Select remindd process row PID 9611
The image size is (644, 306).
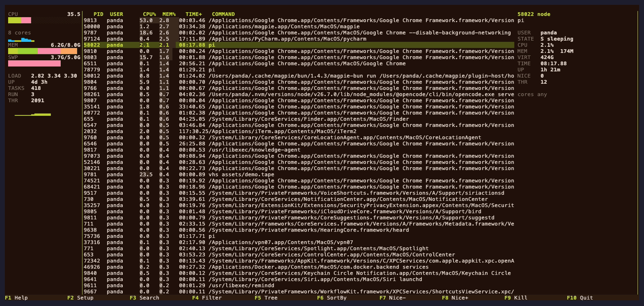(x=299, y=285)
